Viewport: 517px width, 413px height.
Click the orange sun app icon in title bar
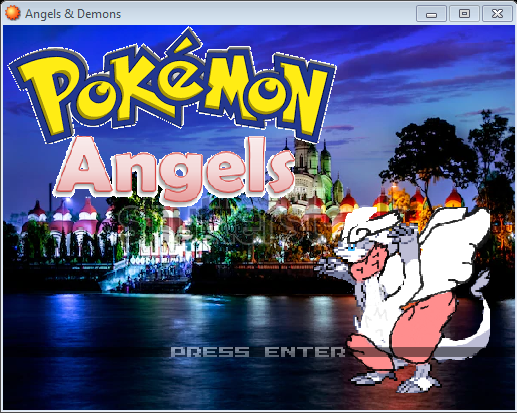point(13,13)
